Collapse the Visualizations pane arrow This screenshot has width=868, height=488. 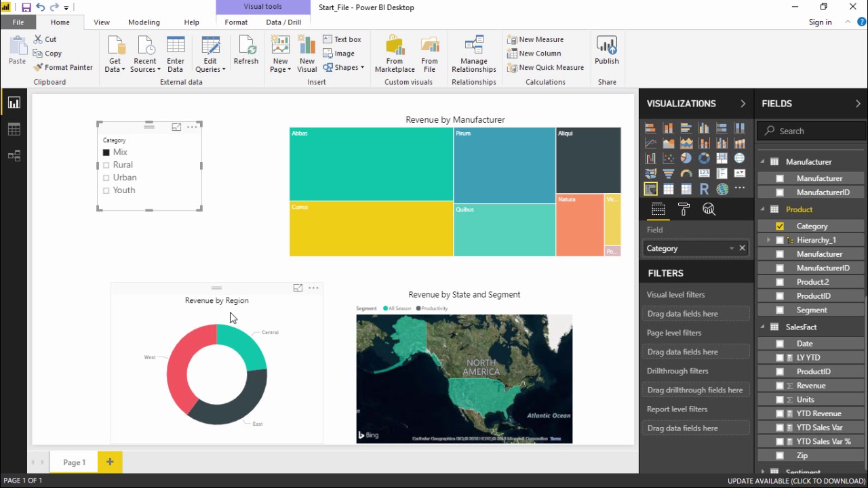click(x=743, y=104)
